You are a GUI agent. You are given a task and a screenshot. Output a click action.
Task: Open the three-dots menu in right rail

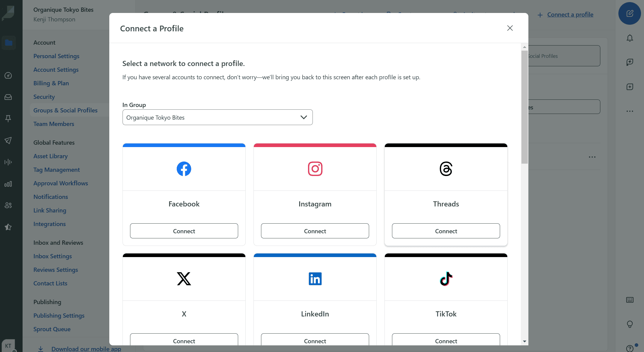630,111
